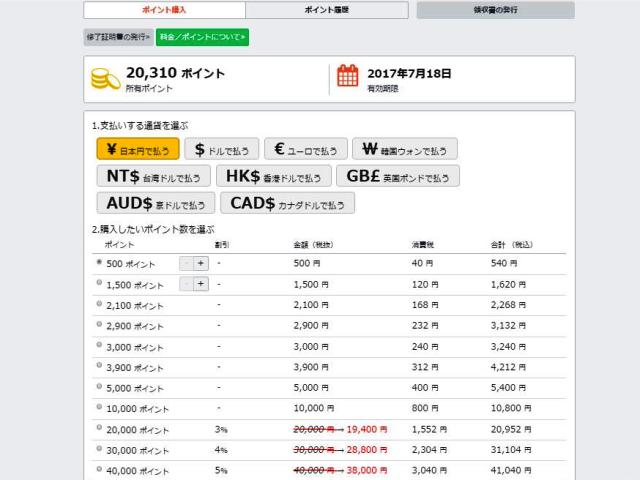640x480 pixels.
Task: Select the 2,900 ポイント radio button
Action: tap(99, 324)
